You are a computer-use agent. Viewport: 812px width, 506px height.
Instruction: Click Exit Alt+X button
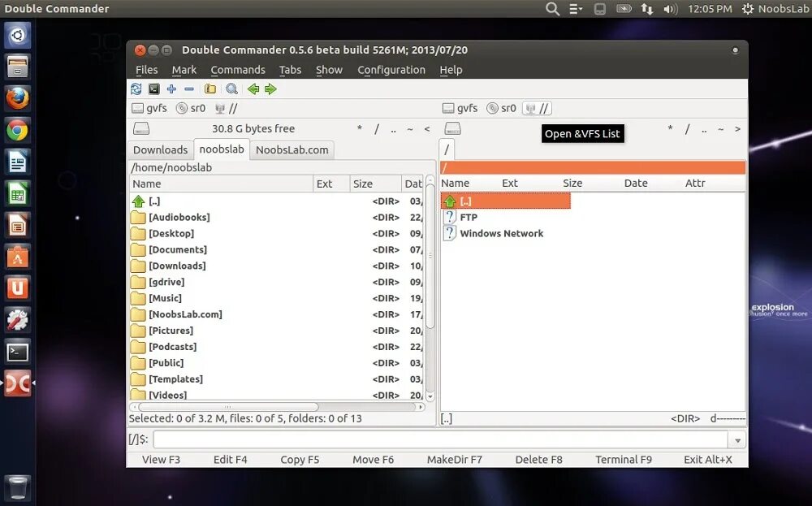tap(708, 460)
